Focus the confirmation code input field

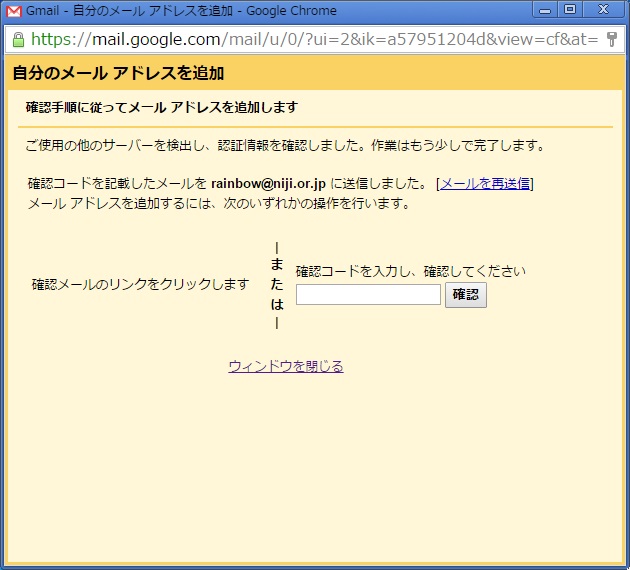pyautogui.click(x=368, y=294)
